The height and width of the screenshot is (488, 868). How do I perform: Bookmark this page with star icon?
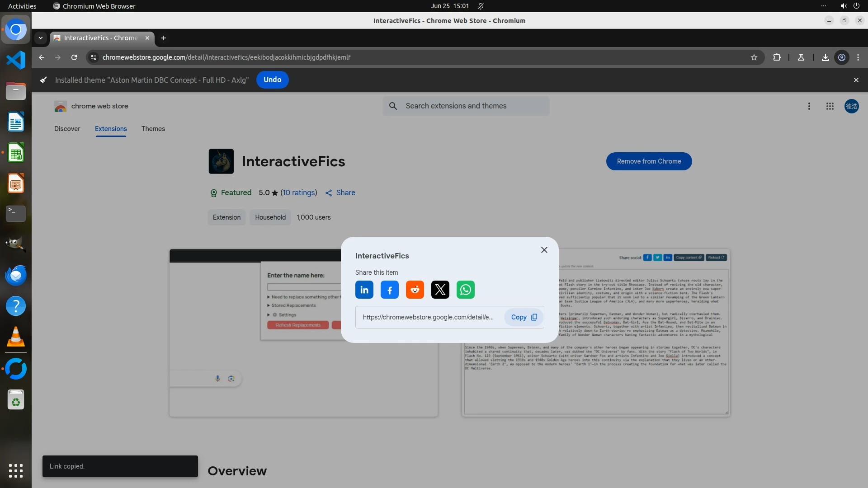point(754,57)
